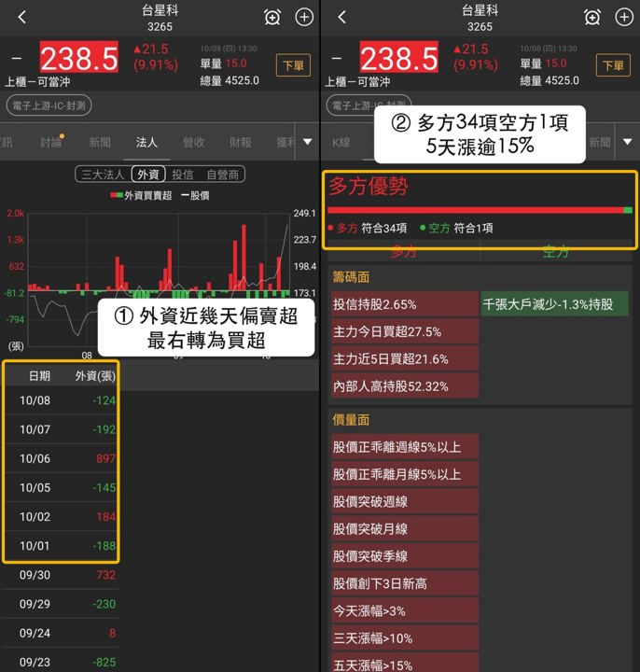Tap the 空方 符合1項 label
The height and width of the screenshot is (672, 640).
[x=456, y=228]
